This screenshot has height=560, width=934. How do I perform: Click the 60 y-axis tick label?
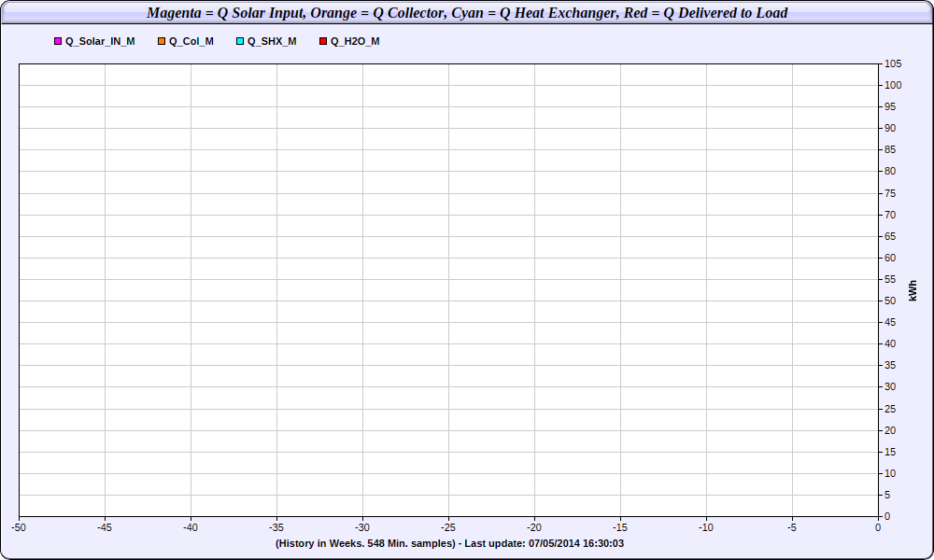(x=890, y=258)
